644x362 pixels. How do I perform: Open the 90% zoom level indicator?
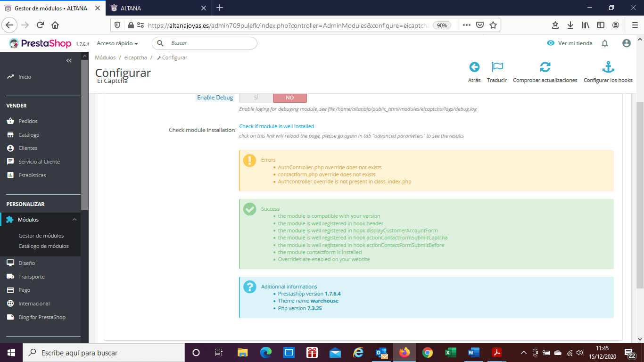click(442, 25)
